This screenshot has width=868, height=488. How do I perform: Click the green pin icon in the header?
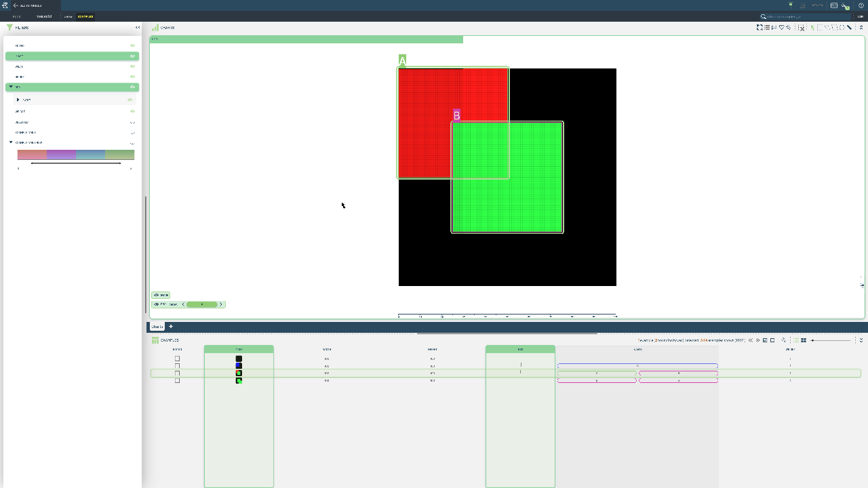790,4
